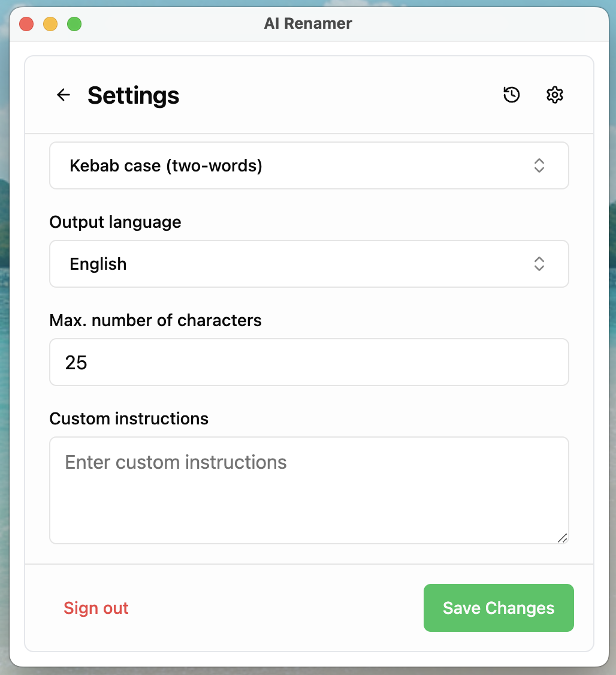The image size is (616, 675).
Task: Minimize the window with the yellow button
Action: pos(50,24)
